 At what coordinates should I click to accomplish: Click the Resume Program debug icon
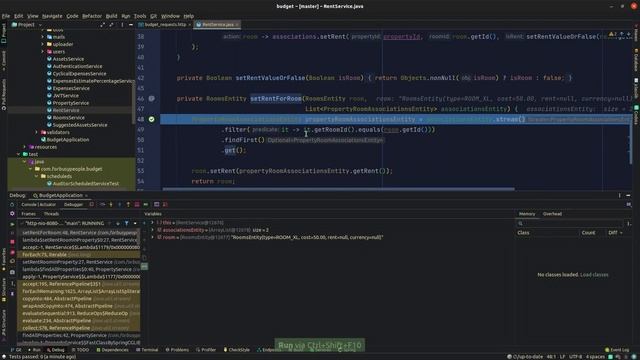[x=12, y=224]
